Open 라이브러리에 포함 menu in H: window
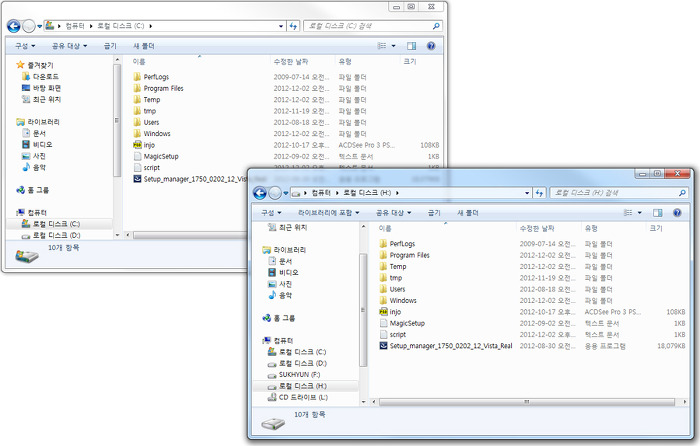The height and width of the screenshot is (446, 700). coord(329,213)
